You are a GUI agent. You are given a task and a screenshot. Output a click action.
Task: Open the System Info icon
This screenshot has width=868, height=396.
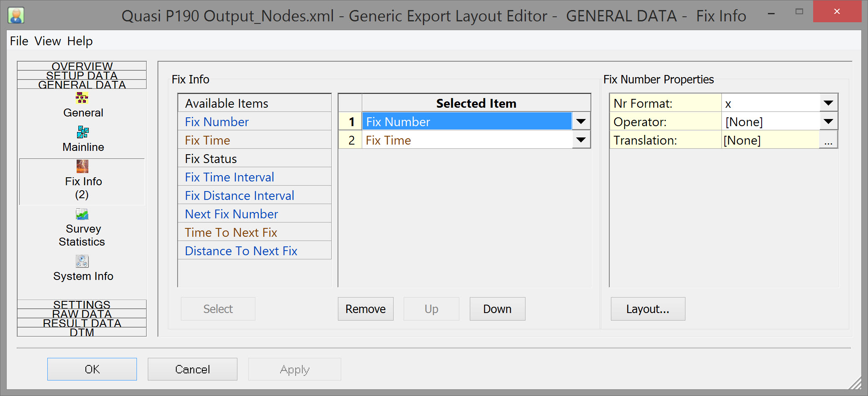point(82,261)
